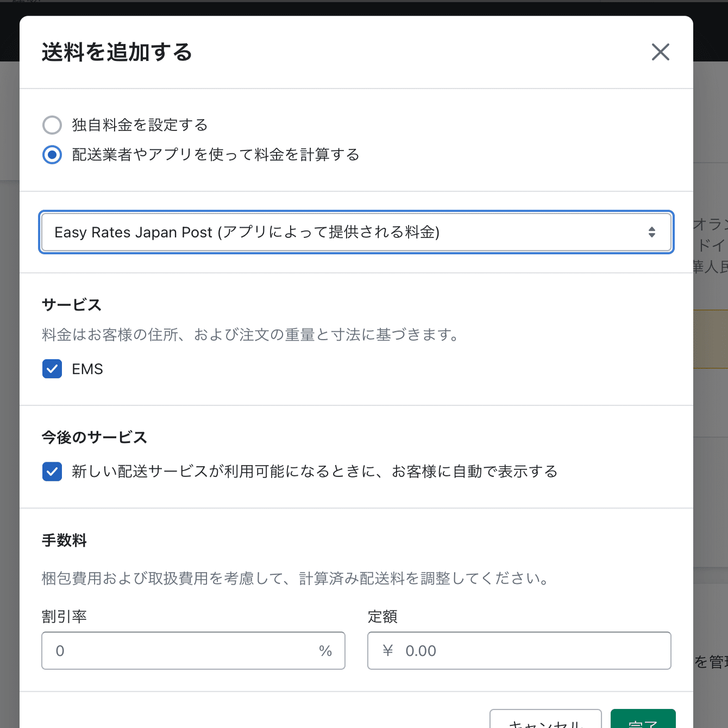The image size is (728, 728).
Task: Click the サービス section heading
Action: [72, 305]
